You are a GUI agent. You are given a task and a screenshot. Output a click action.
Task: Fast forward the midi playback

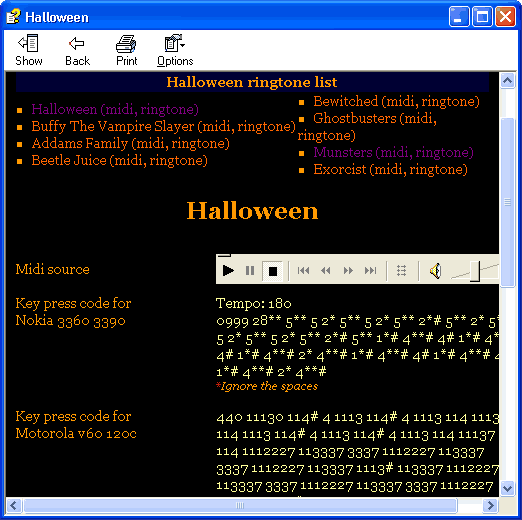[x=348, y=271]
